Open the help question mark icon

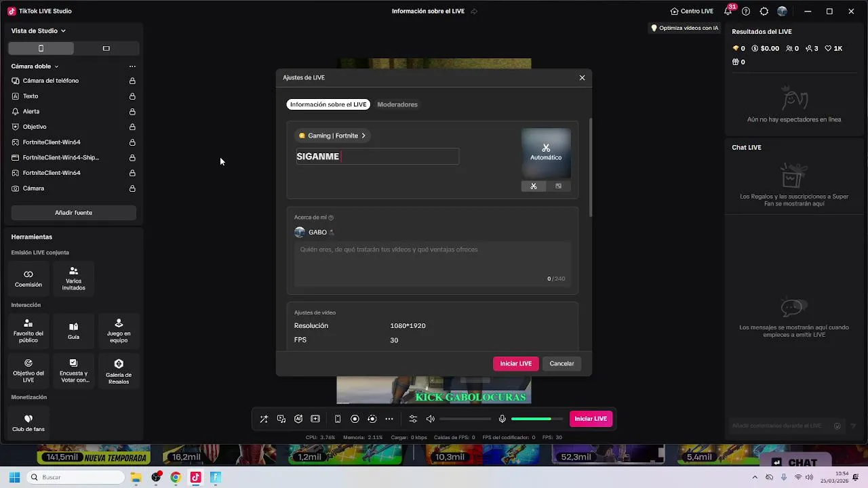(x=746, y=12)
